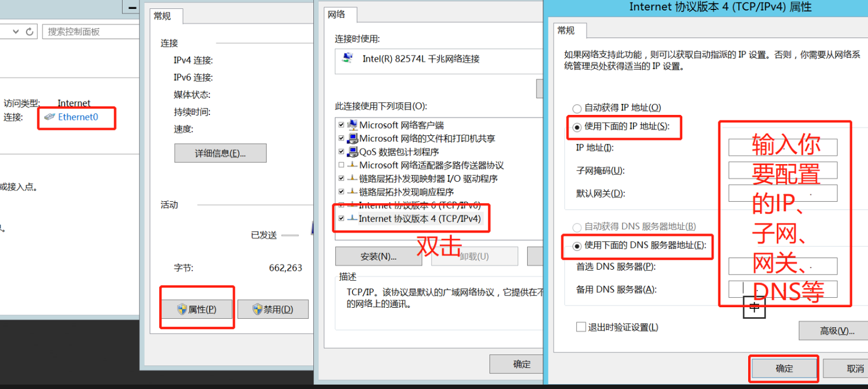
Task: Click the Intel 82574L adapter icon
Action: (348, 58)
